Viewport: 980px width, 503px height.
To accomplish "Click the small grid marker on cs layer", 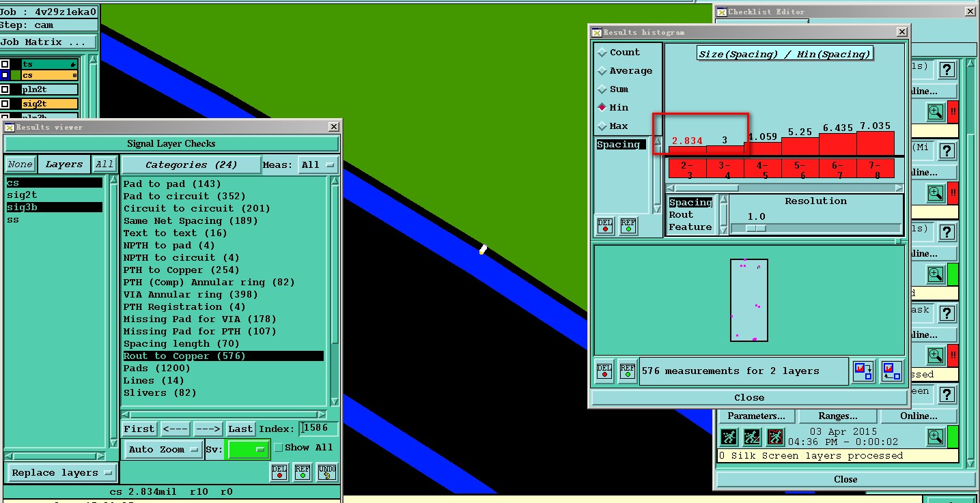I will (x=74, y=76).
